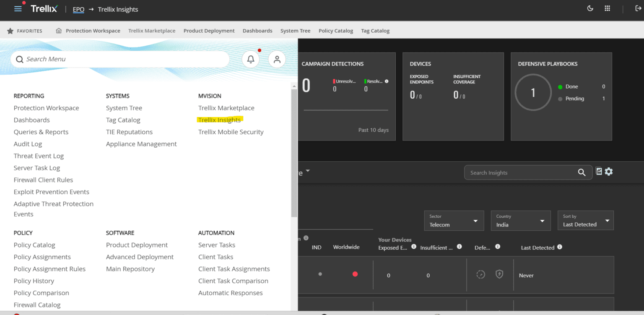Viewport: 644px width, 315px height.
Task: Open the notifications bell
Action: click(251, 59)
